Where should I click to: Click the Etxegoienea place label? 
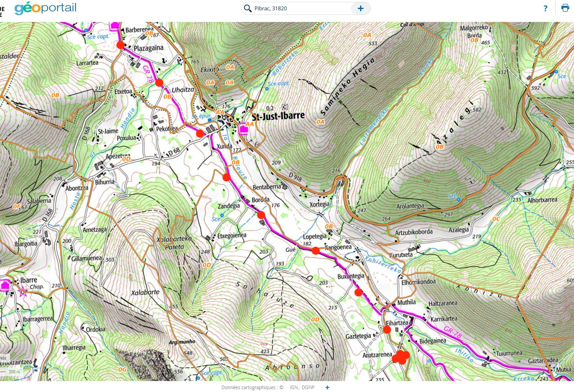click(232, 236)
